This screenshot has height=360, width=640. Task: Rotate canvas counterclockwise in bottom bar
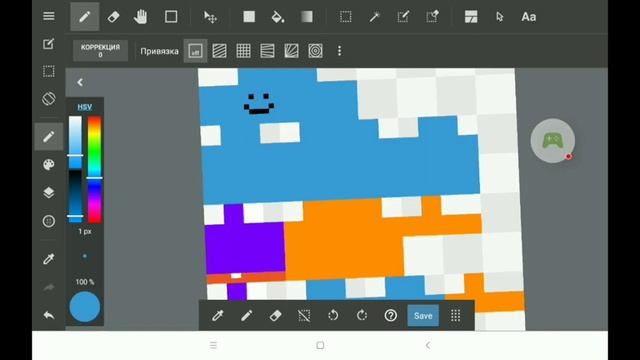click(x=333, y=316)
